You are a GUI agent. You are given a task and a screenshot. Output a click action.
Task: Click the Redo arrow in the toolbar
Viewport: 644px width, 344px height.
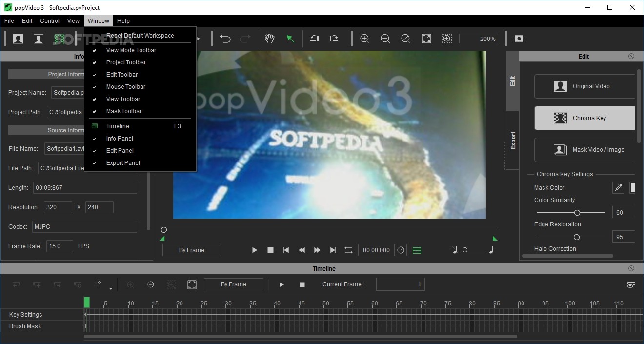245,39
